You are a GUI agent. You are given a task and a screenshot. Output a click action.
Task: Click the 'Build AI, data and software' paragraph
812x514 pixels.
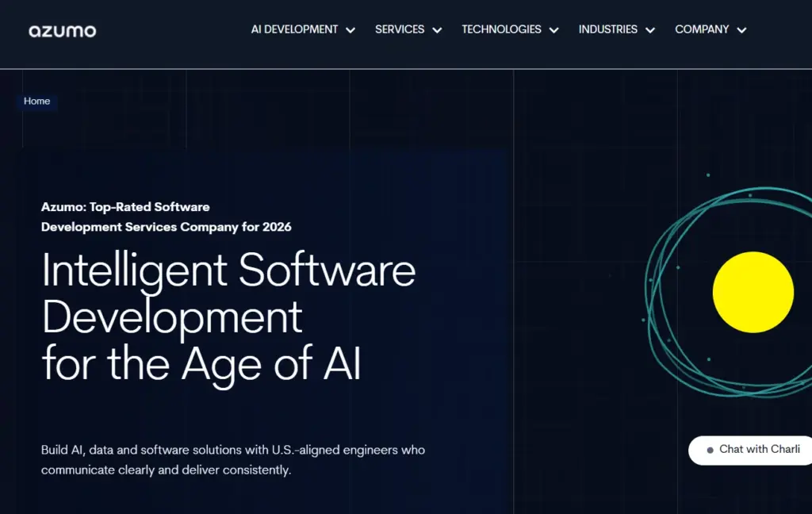pos(233,459)
